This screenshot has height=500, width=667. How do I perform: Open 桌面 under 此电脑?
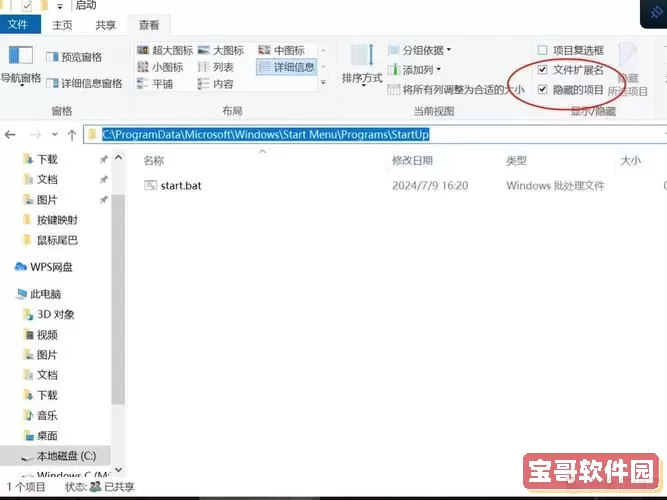pos(47,436)
